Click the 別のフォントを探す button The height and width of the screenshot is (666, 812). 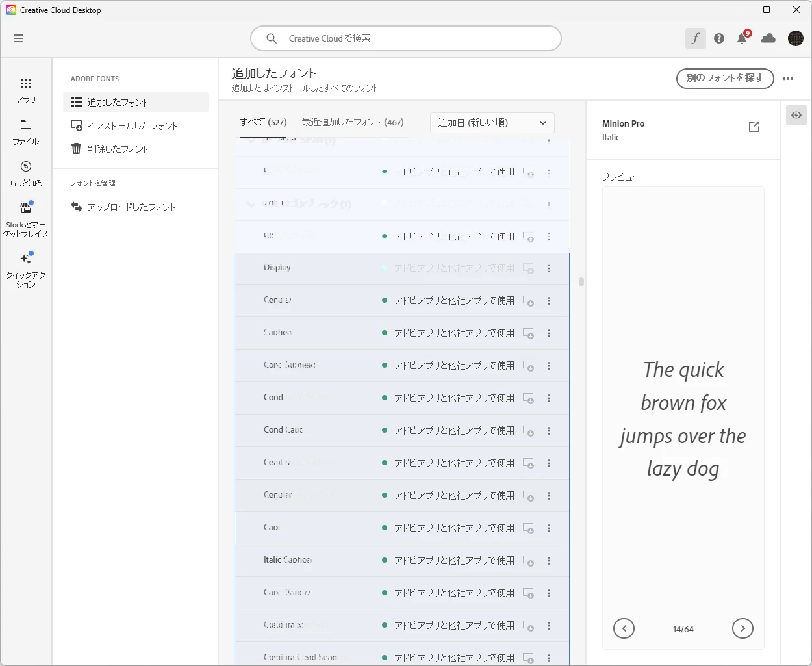click(x=725, y=78)
